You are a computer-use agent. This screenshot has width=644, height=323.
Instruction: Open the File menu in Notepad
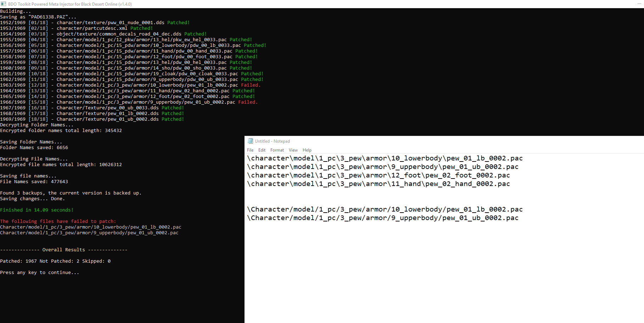(x=250, y=150)
